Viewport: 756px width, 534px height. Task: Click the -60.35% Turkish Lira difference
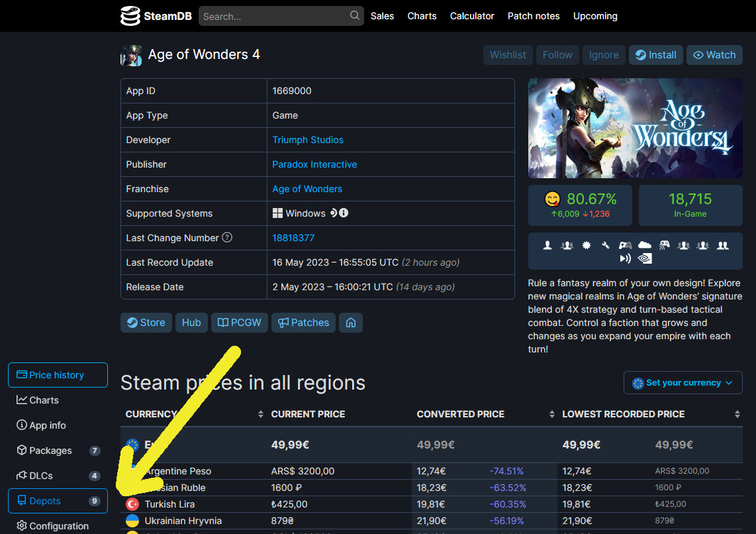pos(508,504)
